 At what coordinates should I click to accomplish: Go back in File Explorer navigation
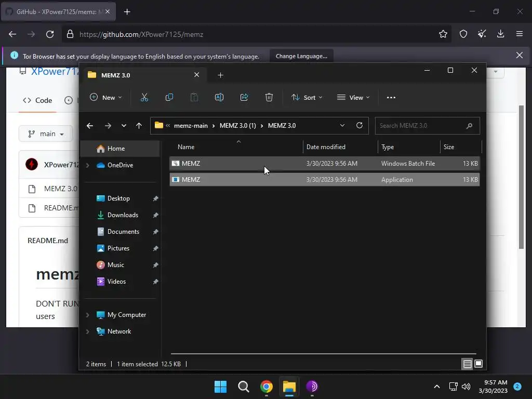click(90, 126)
